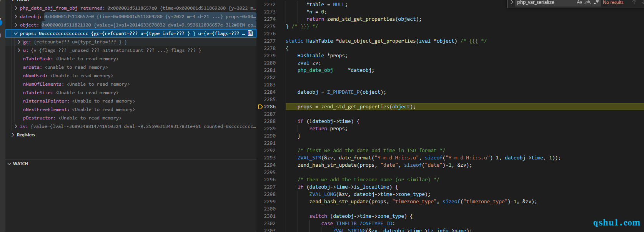Click 'HashTable *props;' declaration
The width and height of the screenshot is (644, 232).
tap(322, 56)
